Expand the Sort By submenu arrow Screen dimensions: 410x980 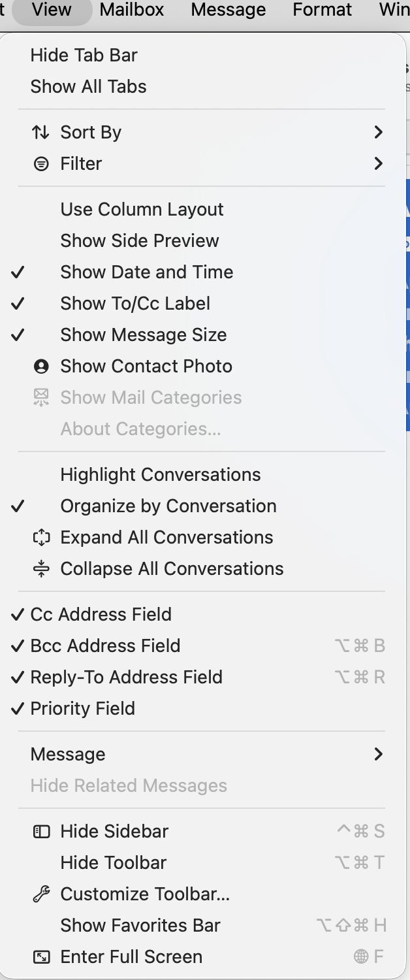point(378,132)
